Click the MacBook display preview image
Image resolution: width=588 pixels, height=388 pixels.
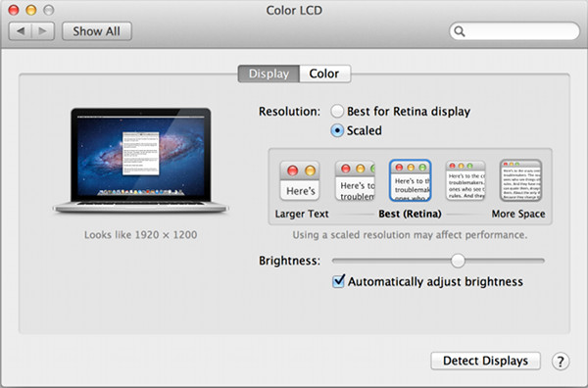pyautogui.click(x=140, y=161)
